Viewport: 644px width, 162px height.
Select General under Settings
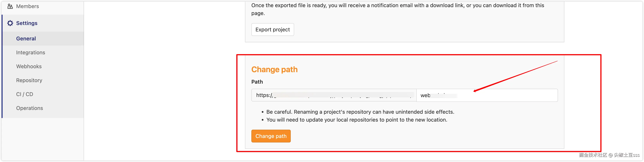pyautogui.click(x=26, y=39)
